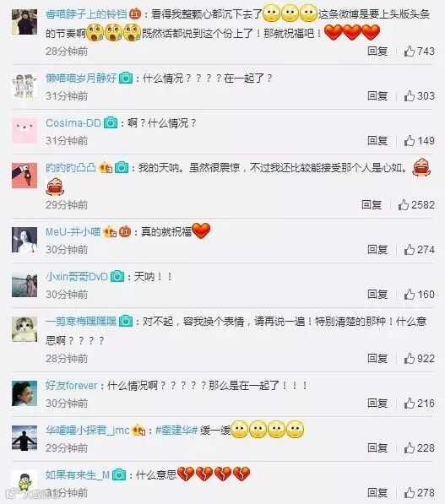This screenshot has width=445, height=504.
Task: Click pink pig avatar of Cosima-DD
Action: click(x=24, y=131)
